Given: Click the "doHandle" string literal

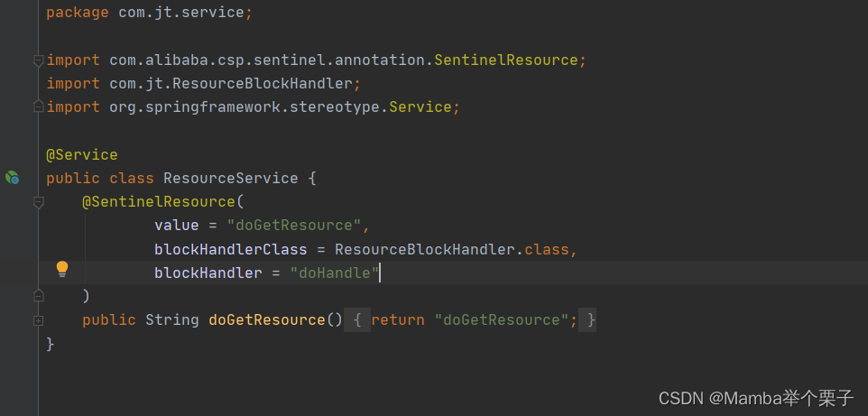Looking at the screenshot, I should tap(335, 273).
